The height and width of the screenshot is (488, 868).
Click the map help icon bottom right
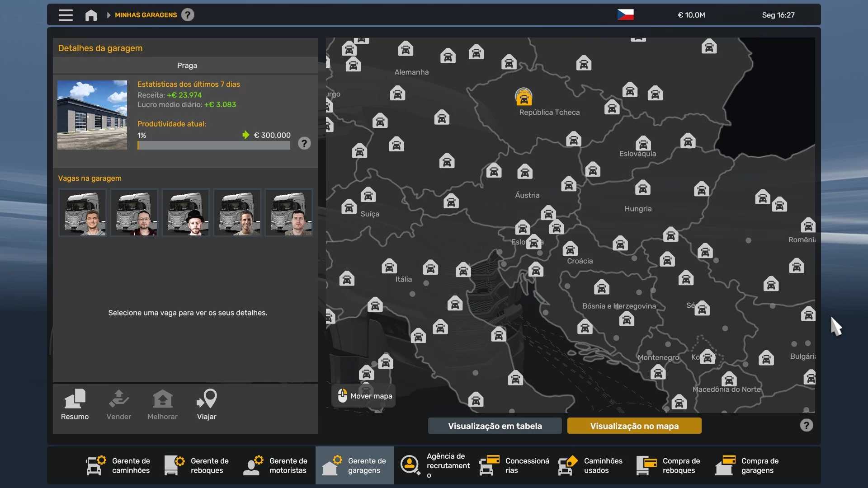(806, 425)
